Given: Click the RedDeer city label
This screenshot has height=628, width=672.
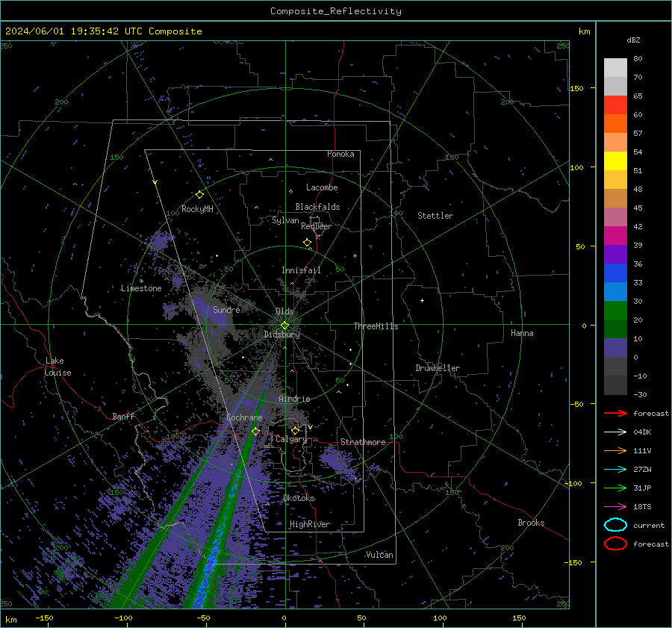Looking at the screenshot, I should click(x=317, y=226).
